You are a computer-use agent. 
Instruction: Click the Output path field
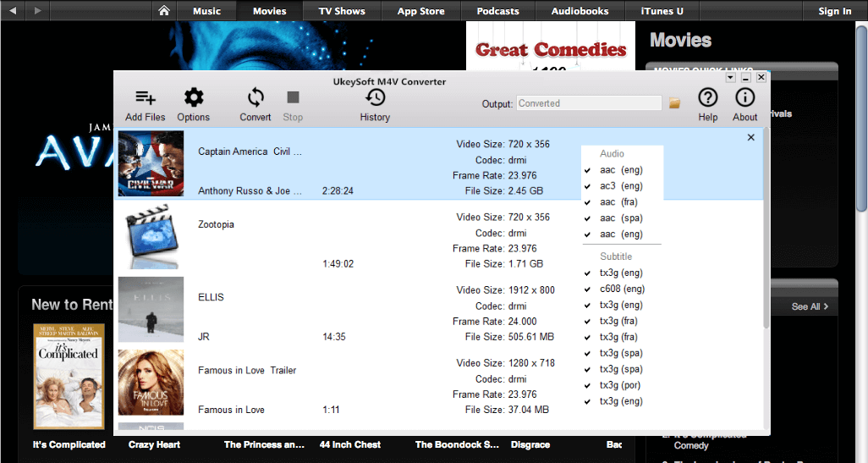(x=589, y=103)
